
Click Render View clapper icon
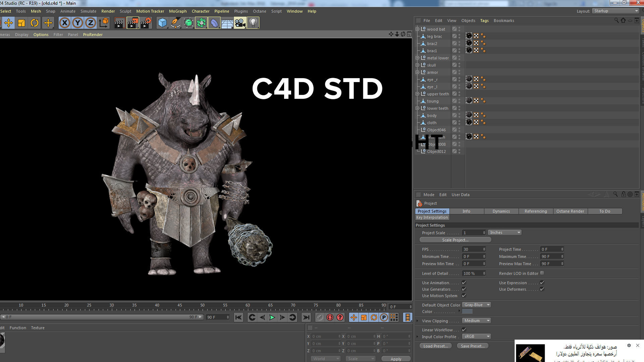[119, 23]
